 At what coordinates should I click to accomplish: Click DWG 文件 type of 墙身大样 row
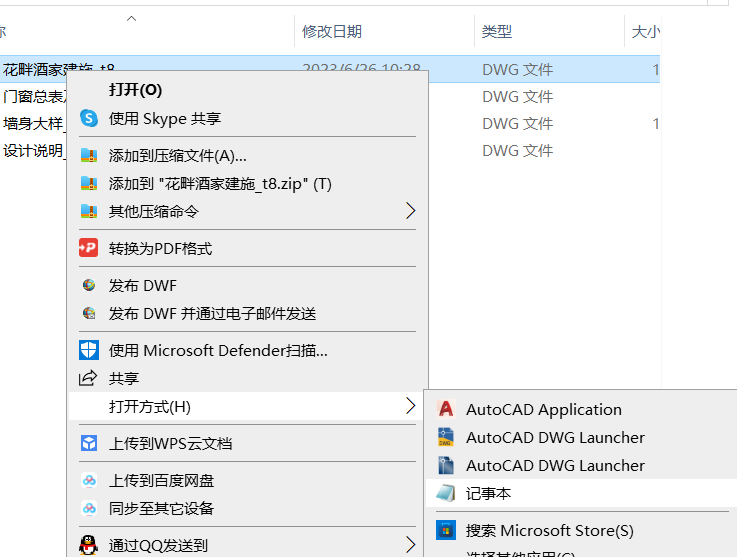click(517, 124)
